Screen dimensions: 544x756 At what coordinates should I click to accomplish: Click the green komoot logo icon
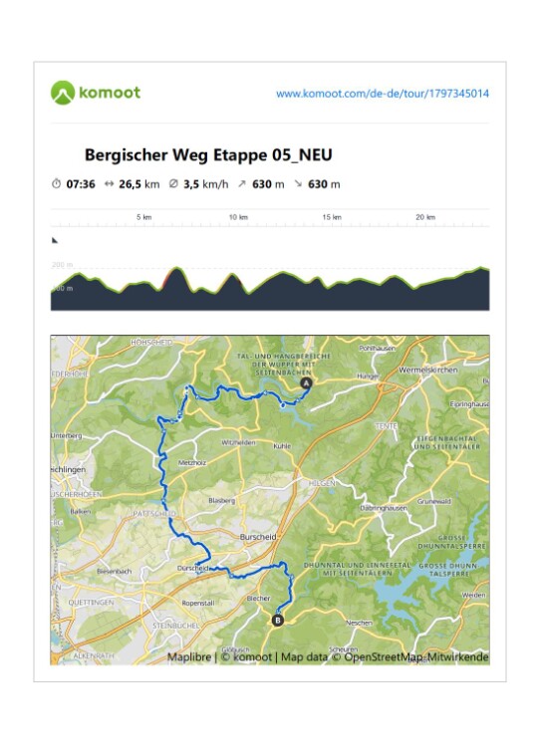[x=63, y=93]
